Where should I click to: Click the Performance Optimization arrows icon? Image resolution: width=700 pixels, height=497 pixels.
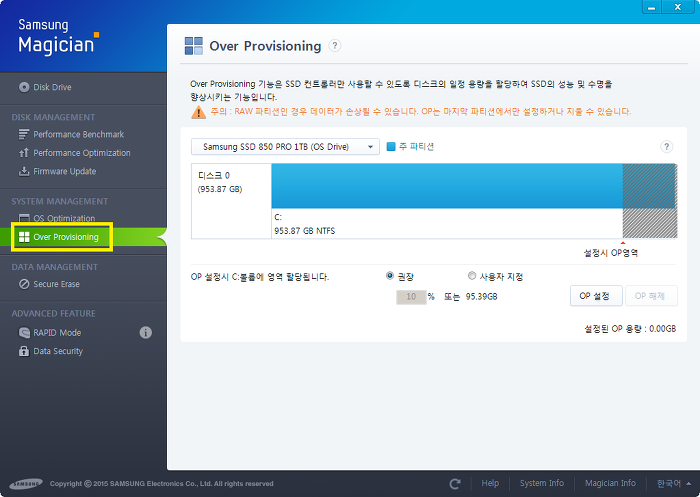[x=24, y=153]
